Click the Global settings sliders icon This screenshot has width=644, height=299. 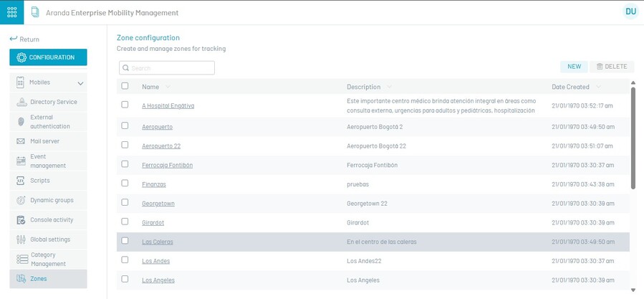tap(20, 239)
